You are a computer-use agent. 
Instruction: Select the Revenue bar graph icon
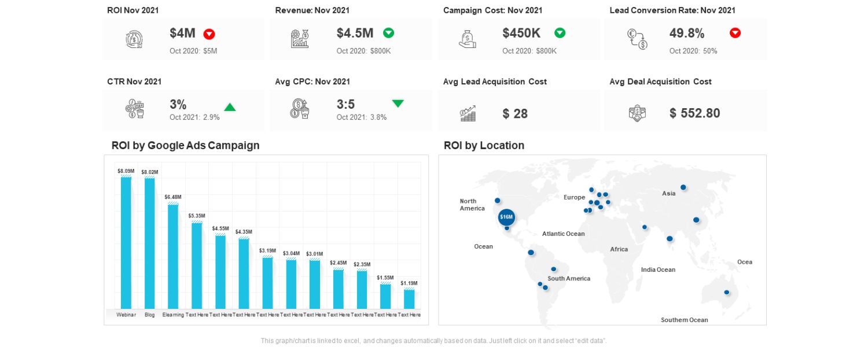click(x=300, y=39)
